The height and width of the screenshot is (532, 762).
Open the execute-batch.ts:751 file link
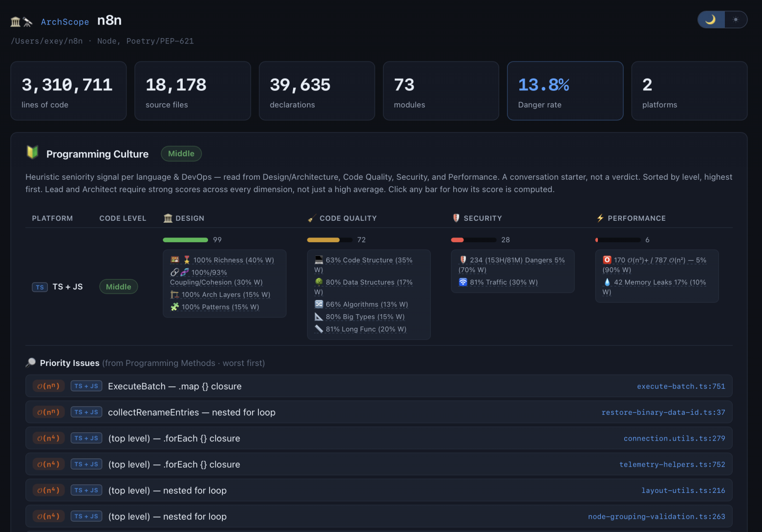681,386
